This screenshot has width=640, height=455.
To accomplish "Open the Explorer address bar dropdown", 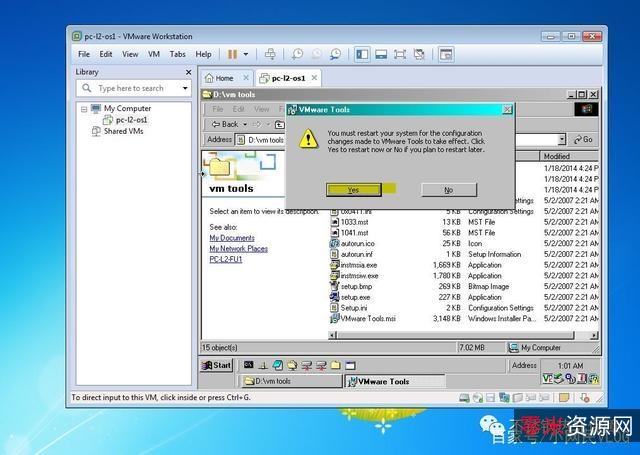I will (562, 140).
